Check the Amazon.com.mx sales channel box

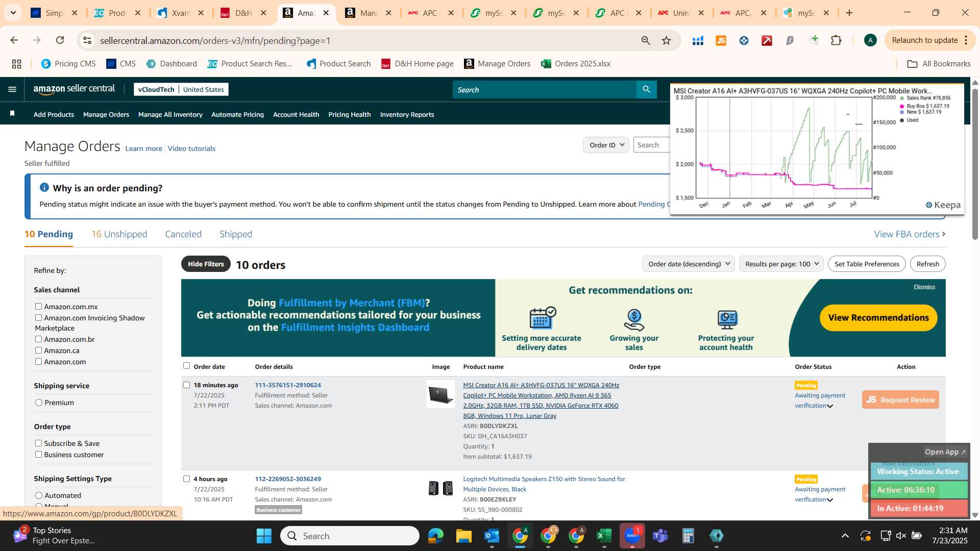pos(38,306)
